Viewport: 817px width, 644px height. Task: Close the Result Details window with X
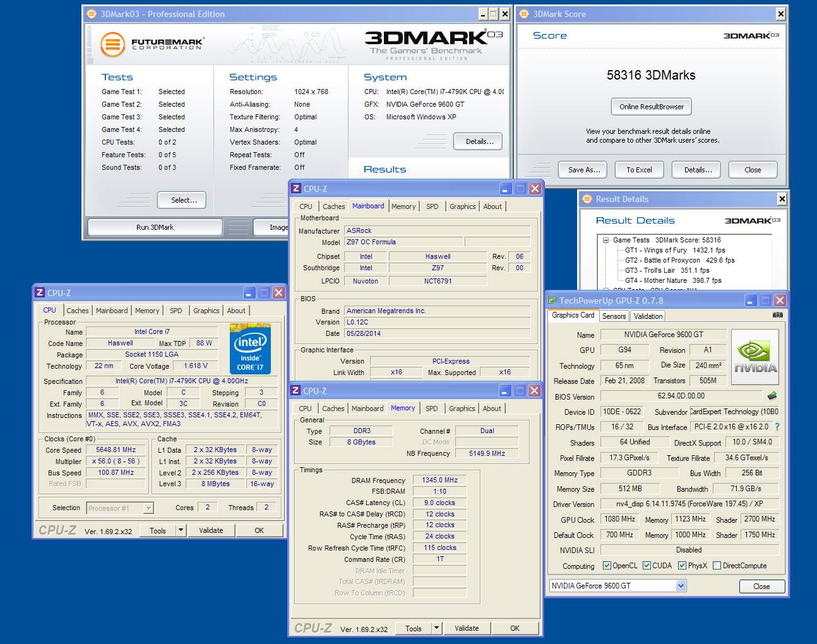tap(782, 199)
